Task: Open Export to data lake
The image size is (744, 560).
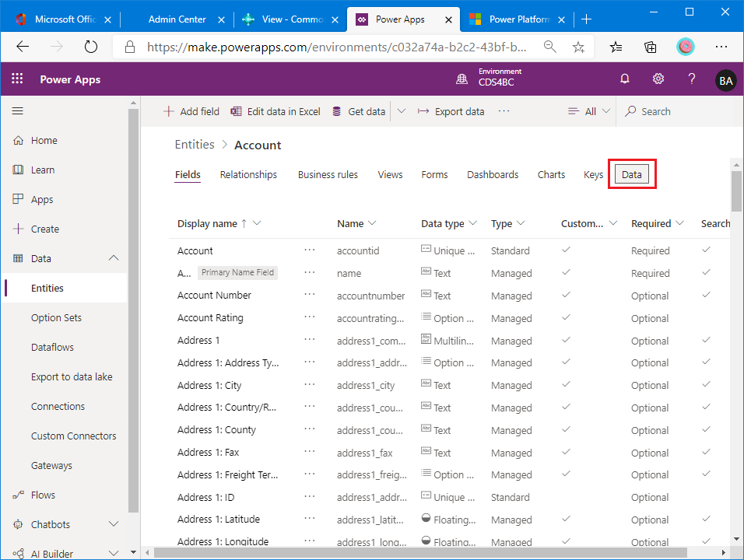Action: pyautogui.click(x=72, y=376)
